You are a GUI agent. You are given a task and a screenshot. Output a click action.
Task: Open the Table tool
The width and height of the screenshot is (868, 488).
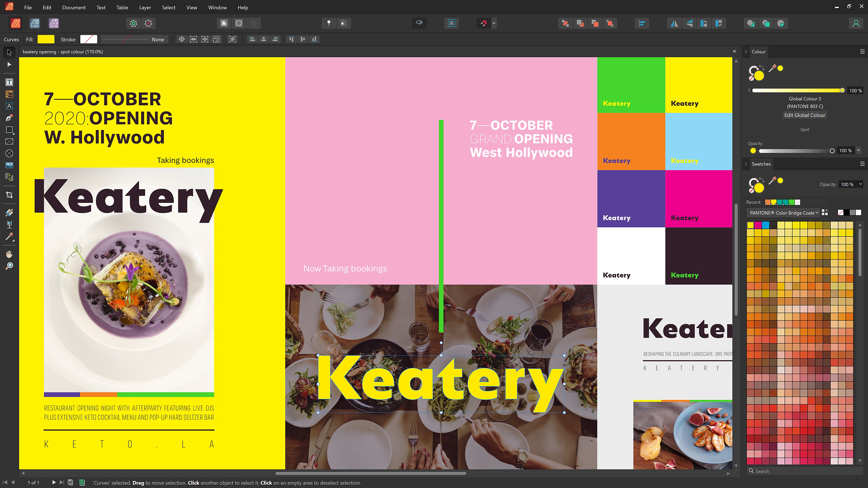(x=9, y=94)
